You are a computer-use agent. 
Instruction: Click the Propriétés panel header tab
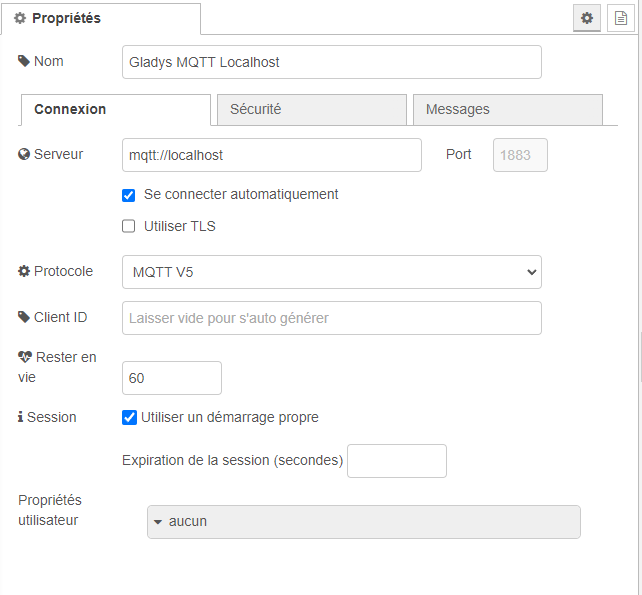(x=100, y=18)
